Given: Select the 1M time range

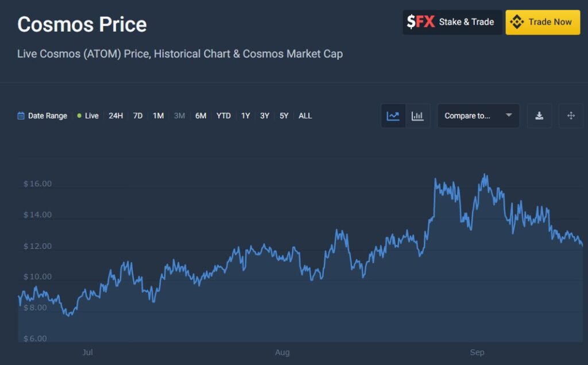Looking at the screenshot, I should point(158,116).
